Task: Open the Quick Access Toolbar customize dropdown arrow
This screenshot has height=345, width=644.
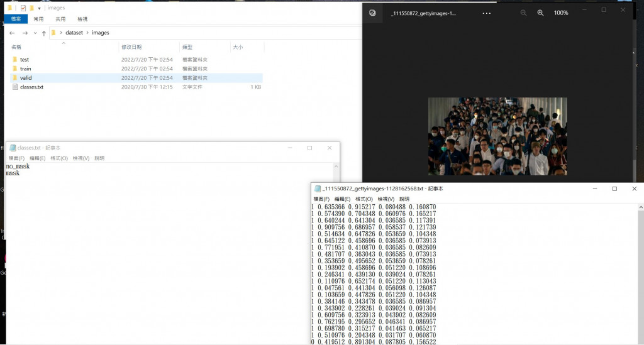Action: click(x=40, y=8)
